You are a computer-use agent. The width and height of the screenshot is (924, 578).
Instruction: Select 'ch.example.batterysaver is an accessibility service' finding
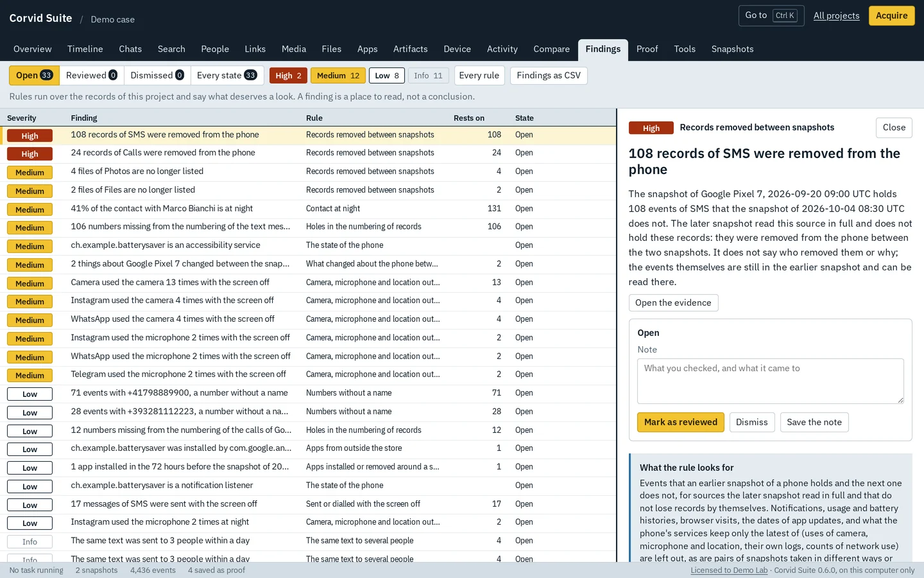click(x=308, y=245)
